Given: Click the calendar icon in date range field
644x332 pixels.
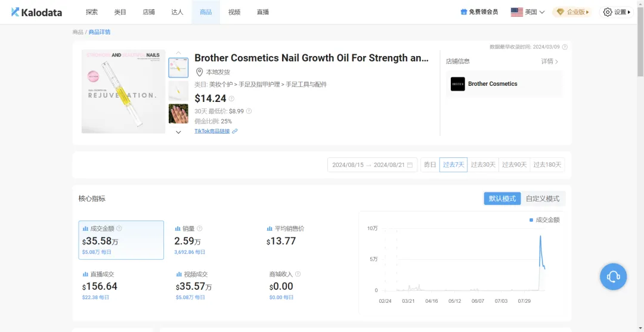Looking at the screenshot, I should 410,165.
